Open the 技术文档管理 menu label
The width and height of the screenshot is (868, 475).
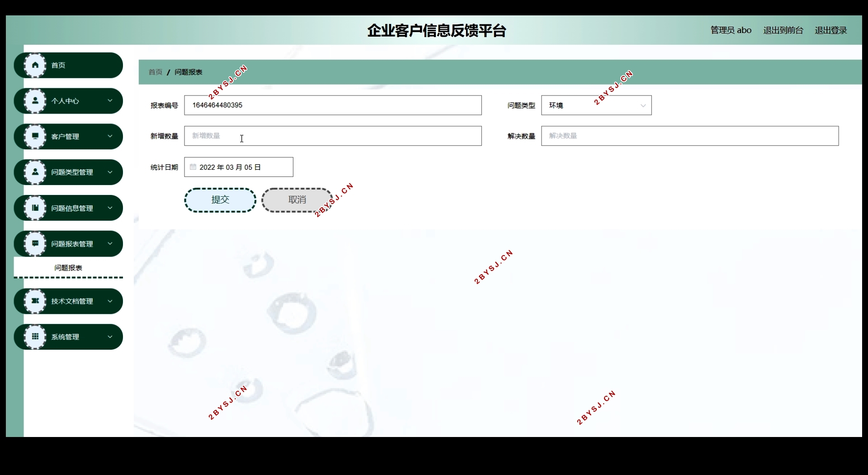72,301
